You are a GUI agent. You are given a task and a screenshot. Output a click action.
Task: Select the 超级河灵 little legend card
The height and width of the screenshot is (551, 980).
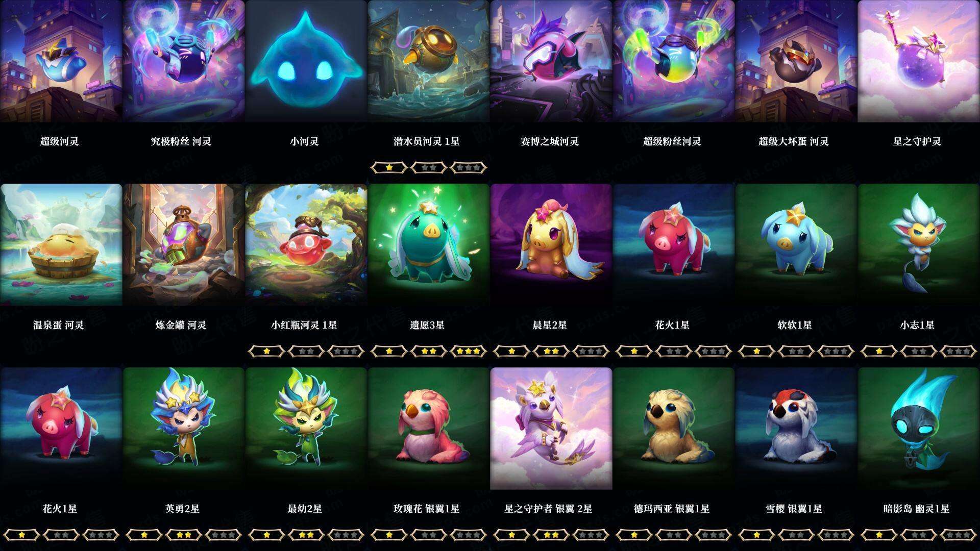pos(61,61)
